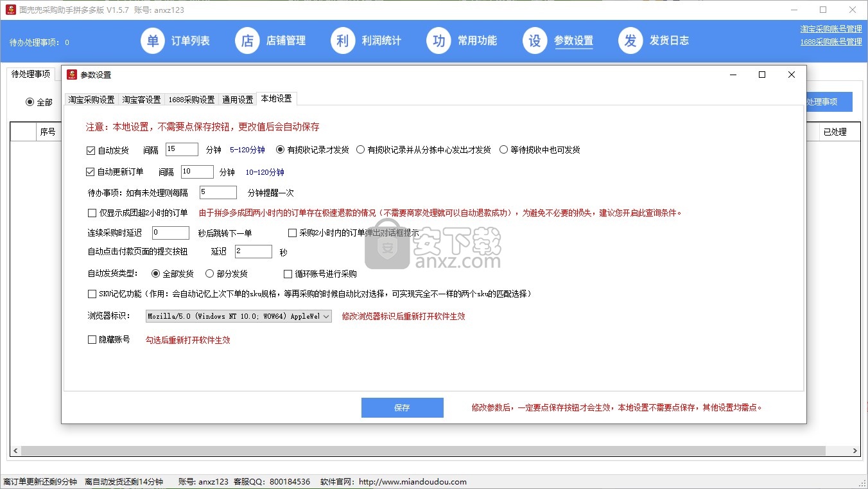The height and width of the screenshot is (489, 868).
Task: Open the 参数设置 circle icon
Action: [x=535, y=41]
